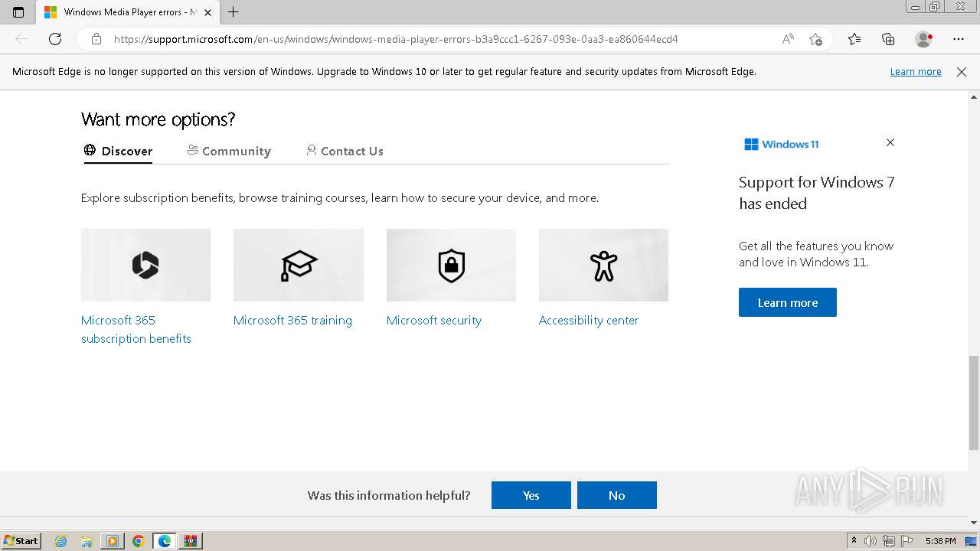Open Collections panel
Screen dimensions: 980x551
pyautogui.click(x=888, y=39)
